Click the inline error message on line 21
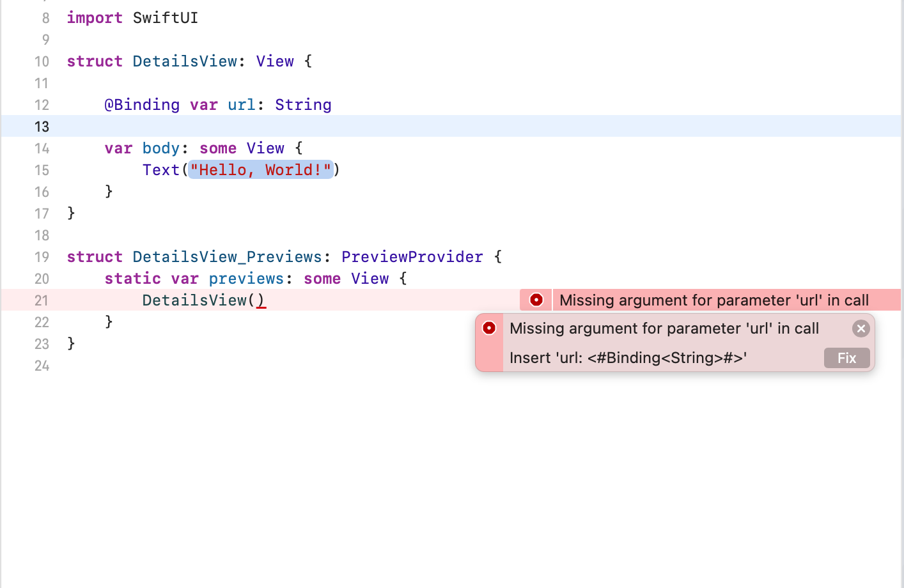Screen dimensions: 904x588 (713, 300)
